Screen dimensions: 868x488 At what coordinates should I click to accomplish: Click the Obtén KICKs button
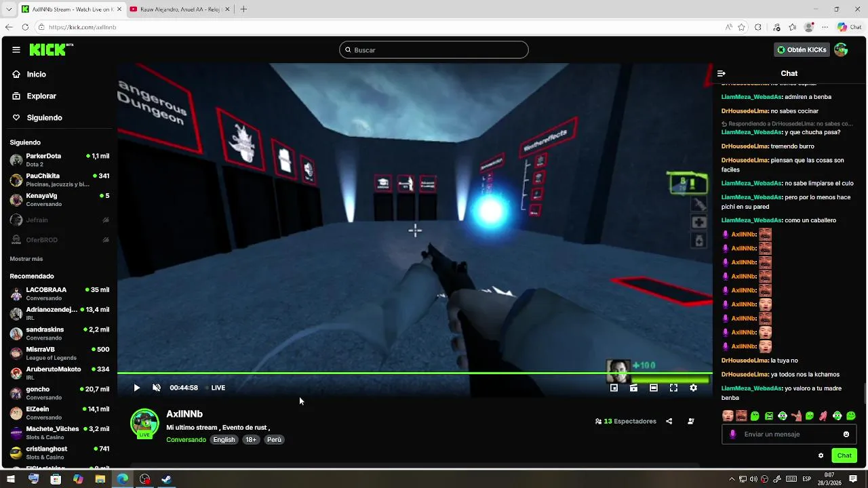(x=802, y=49)
